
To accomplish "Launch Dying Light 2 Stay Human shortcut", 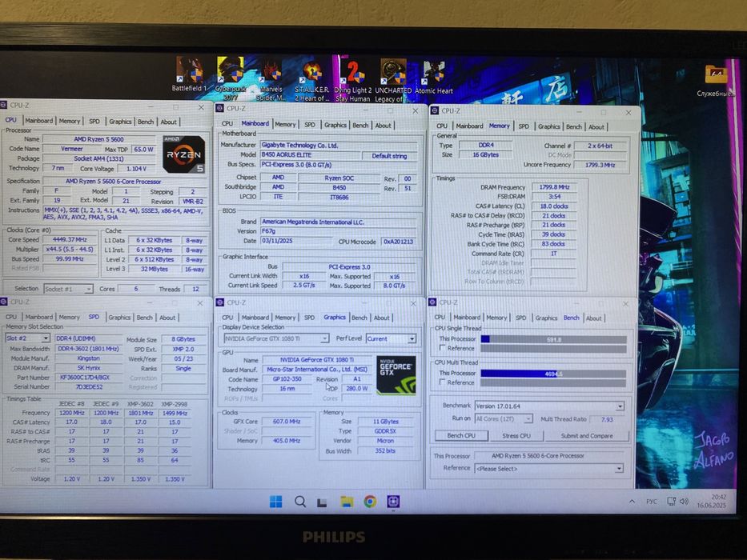I will click(352, 81).
